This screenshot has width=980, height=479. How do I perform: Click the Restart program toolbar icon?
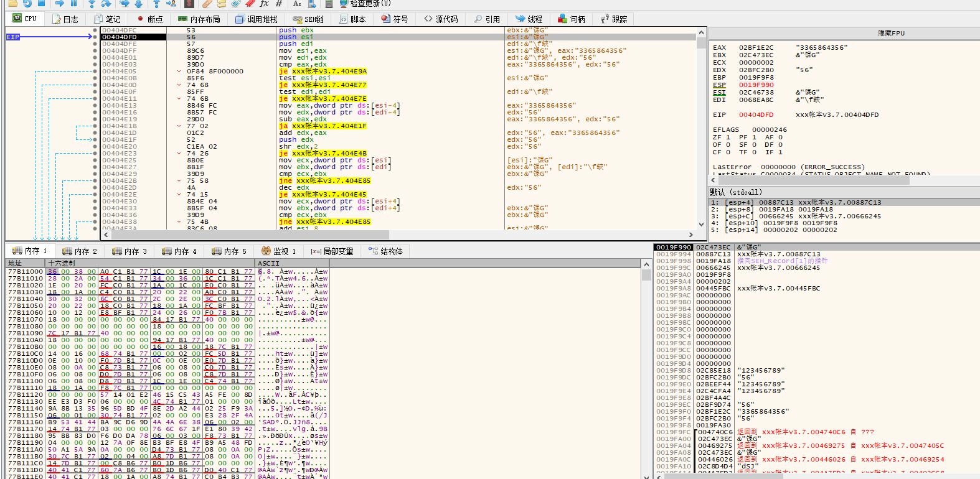coord(27,3)
